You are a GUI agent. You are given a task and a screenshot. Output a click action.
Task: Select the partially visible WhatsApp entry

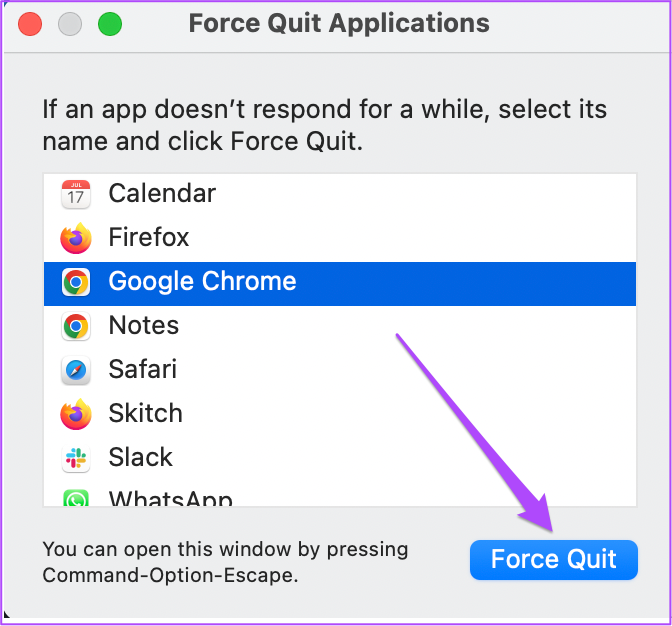point(340,494)
